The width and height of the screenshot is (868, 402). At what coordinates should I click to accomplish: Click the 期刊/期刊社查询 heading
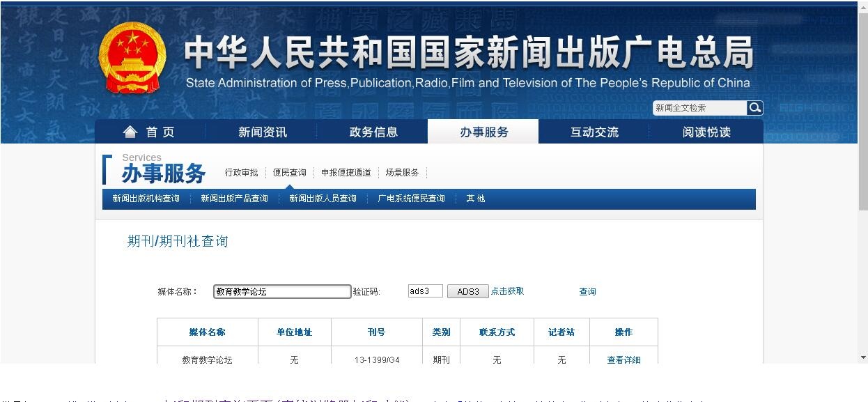pos(178,242)
